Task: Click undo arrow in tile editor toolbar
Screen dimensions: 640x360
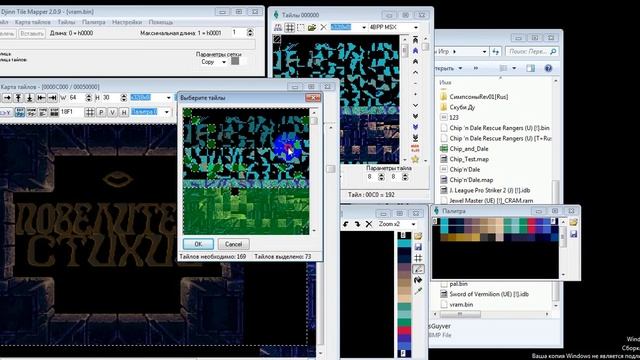Action: point(346,224)
